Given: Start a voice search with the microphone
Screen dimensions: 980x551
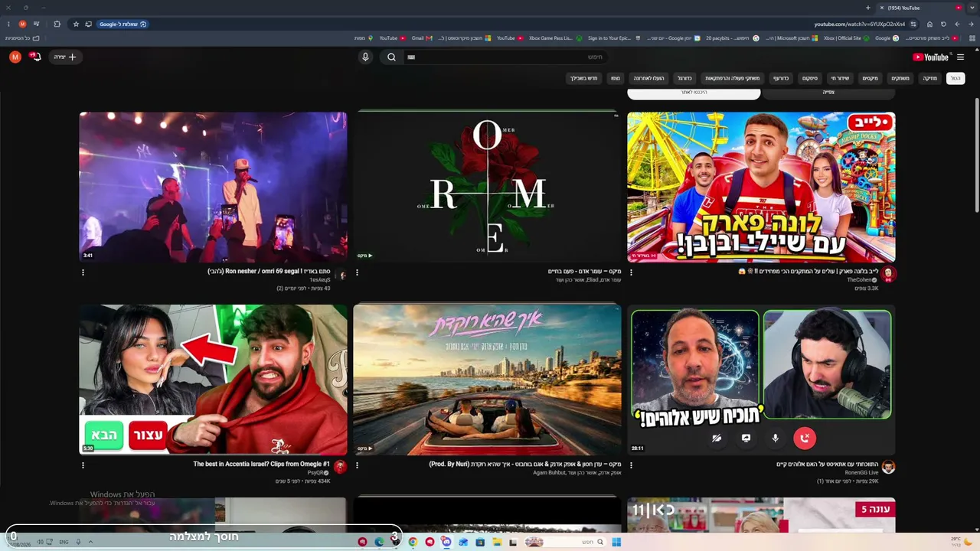Looking at the screenshot, I should click(x=365, y=57).
